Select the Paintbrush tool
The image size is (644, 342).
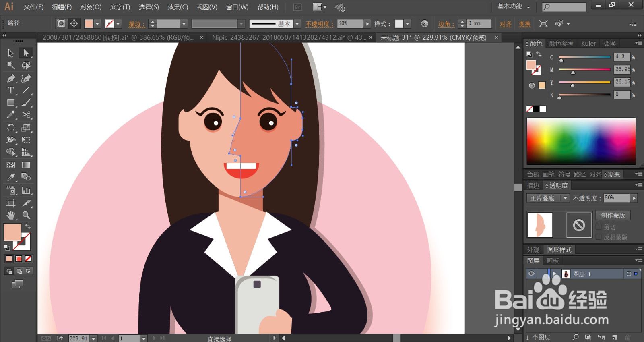click(26, 103)
